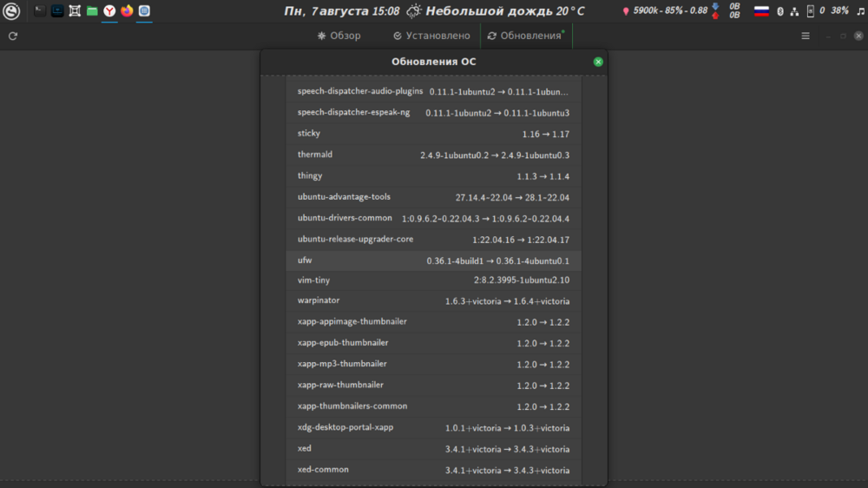The width and height of the screenshot is (868, 488).
Task: Click version 1.1.3 → 1.1.4 for thingy
Action: [x=543, y=176]
